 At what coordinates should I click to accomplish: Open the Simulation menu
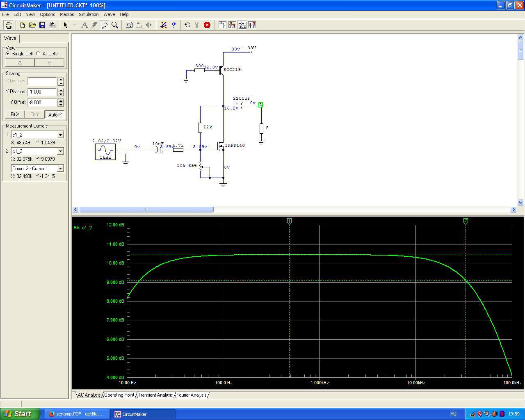(89, 14)
